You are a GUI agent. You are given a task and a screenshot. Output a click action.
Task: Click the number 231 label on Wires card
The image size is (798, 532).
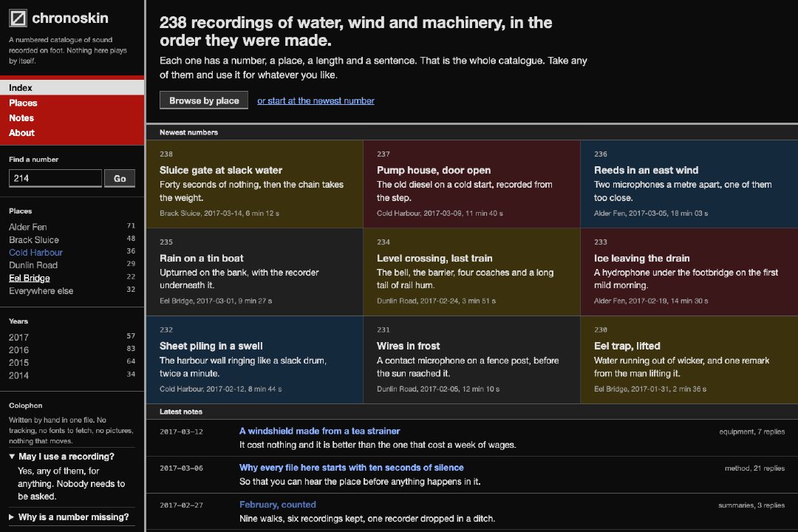(383, 330)
